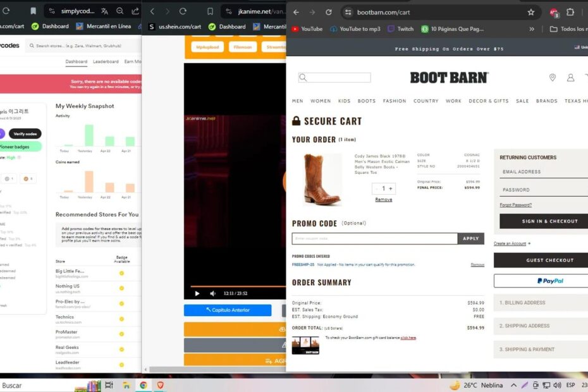Click the Capitulo Anterior button

228,310
